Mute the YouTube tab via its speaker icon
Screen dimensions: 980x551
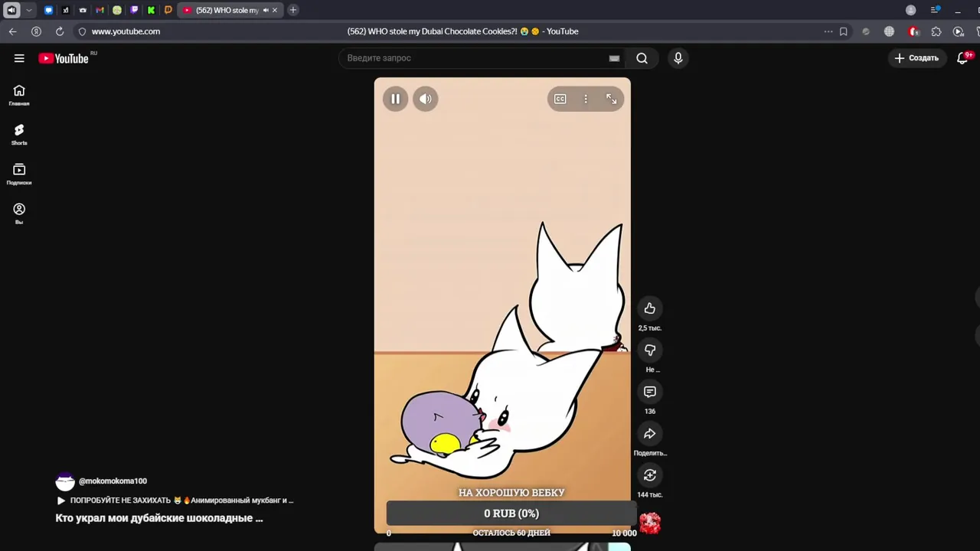pyautogui.click(x=266, y=10)
